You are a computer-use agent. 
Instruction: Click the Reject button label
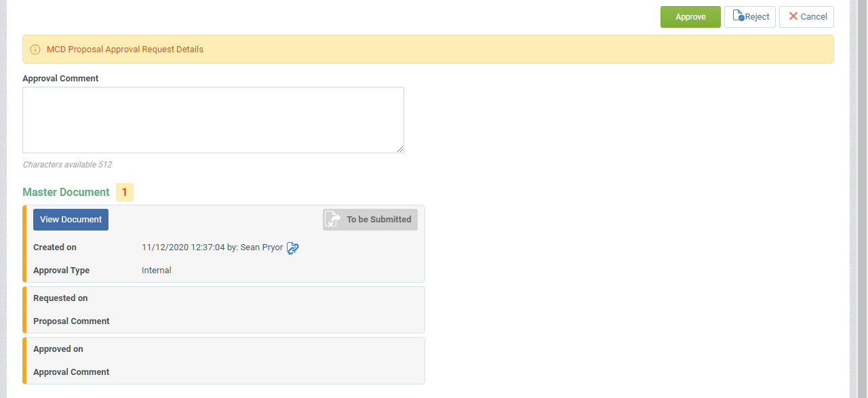(757, 17)
